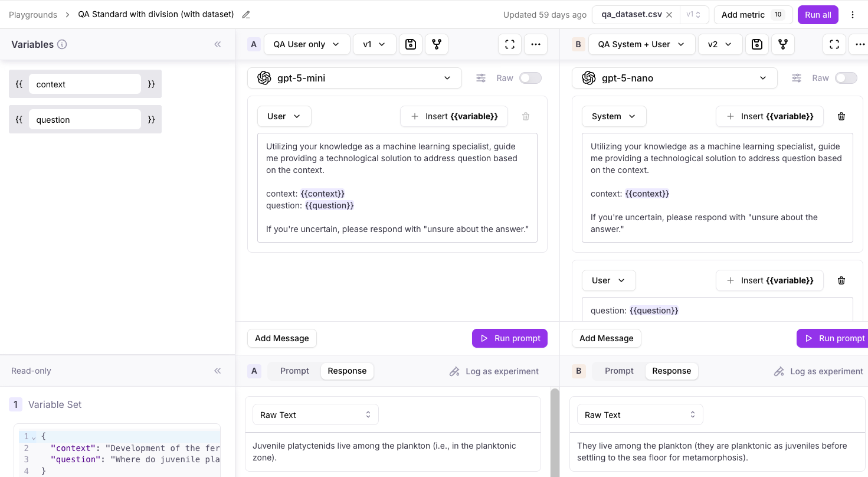
Task: Click the response A vertical scrollbar
Action: (555, 432)
